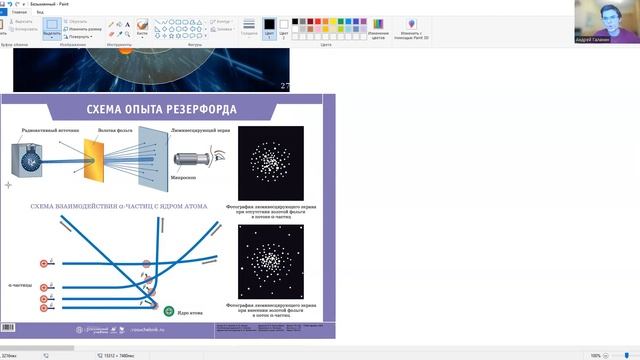Screen dimensions: 640x360
Task: Select the Fill with color bucket tool
Action: point(119,24)
